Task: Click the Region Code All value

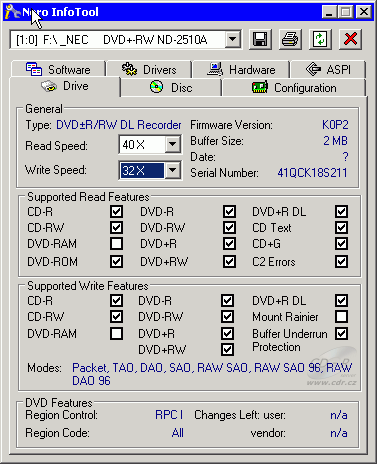Action: [178, 433]
